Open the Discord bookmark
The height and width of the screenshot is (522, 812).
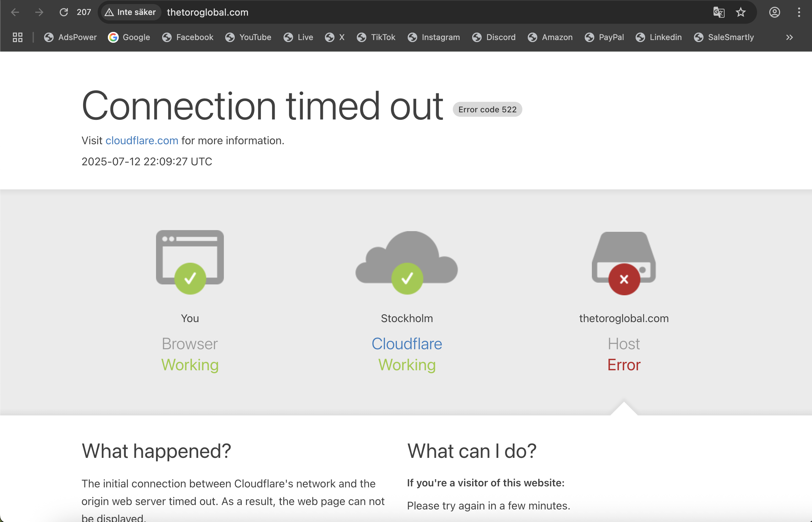point(494,37)
